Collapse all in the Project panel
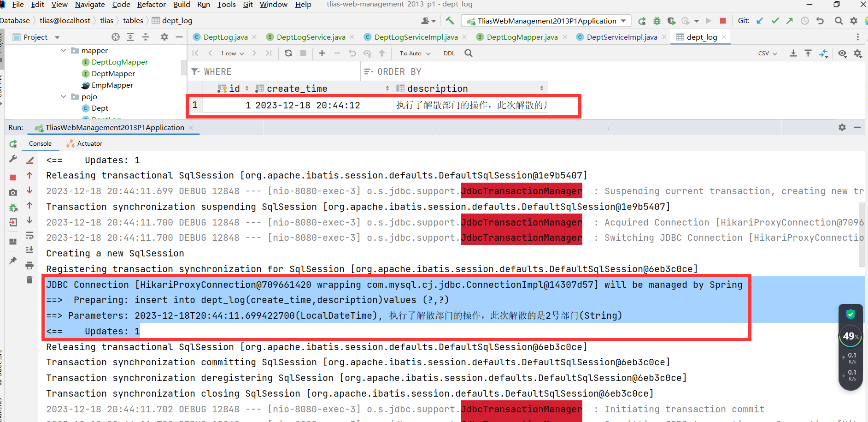Image resolution: width=868 pixels, height=422 pixels. click(146, 37)
